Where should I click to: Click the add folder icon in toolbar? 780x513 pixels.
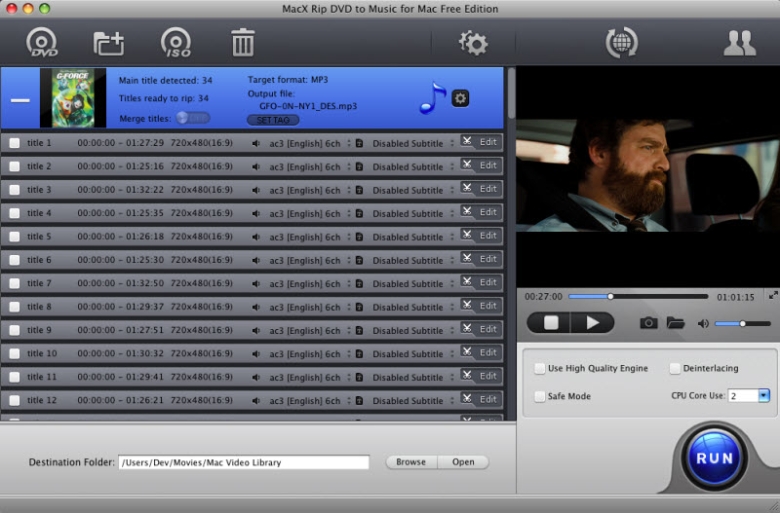pos(108,42)
